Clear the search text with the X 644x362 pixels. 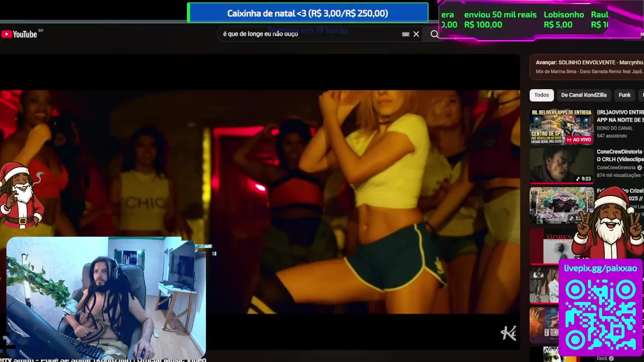(x=416, y=34)
